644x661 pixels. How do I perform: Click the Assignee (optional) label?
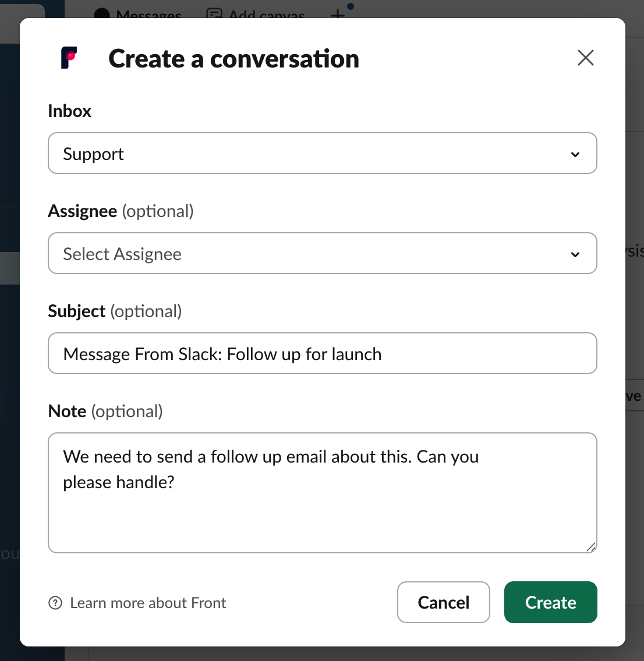[x=121, y=211]
